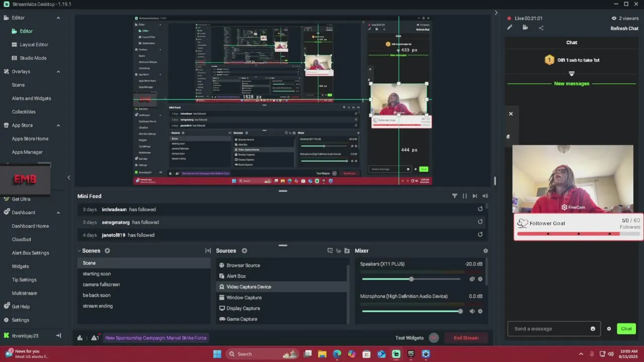The width and height of the screenshot is (644, 362).
Task: Toggle the Test Widgets round button
Action: click(434, 338)
